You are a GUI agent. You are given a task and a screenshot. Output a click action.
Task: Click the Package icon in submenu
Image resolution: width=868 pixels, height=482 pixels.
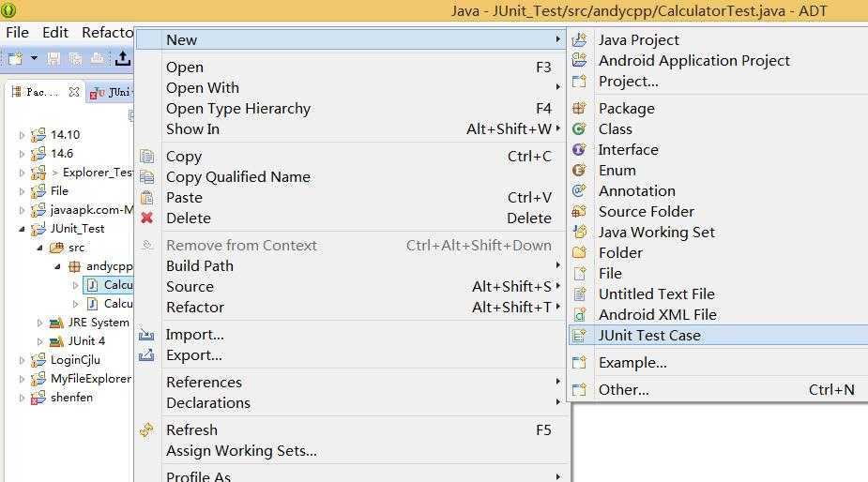[x=579, y=108]
